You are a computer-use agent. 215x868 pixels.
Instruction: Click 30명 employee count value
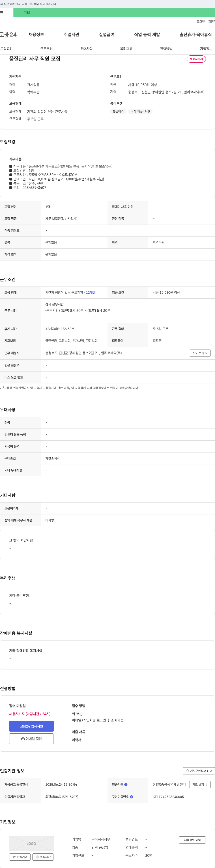[149, 855]
